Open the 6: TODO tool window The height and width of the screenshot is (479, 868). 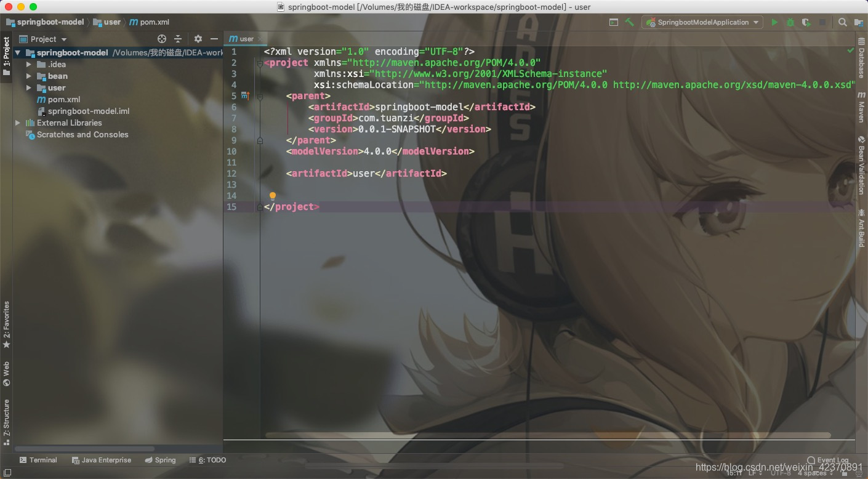tap(207, 460)
